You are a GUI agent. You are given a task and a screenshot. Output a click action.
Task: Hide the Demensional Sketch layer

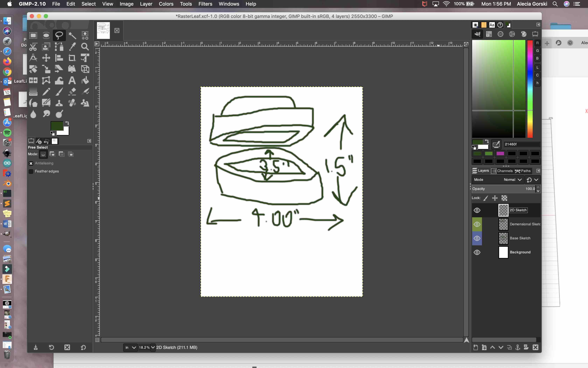(x=477, y=224)
